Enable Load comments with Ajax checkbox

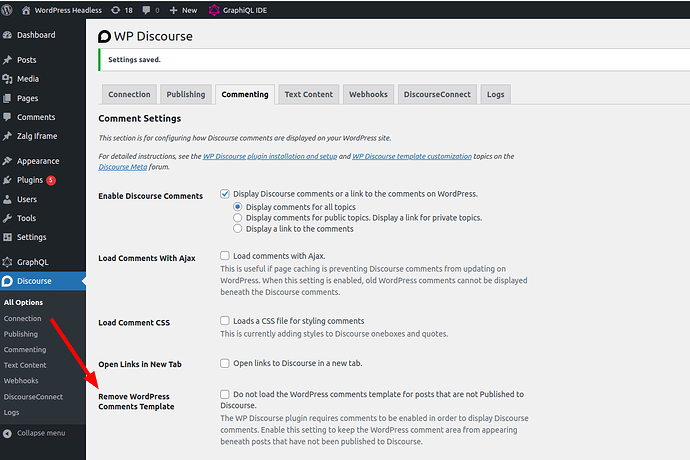point(225,255)
